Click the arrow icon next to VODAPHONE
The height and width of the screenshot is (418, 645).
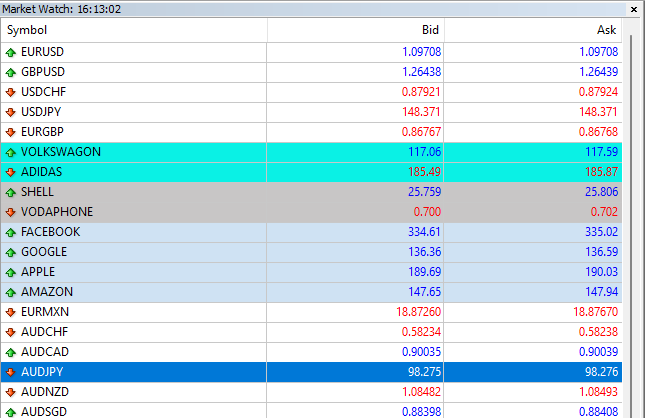(11, 212)
